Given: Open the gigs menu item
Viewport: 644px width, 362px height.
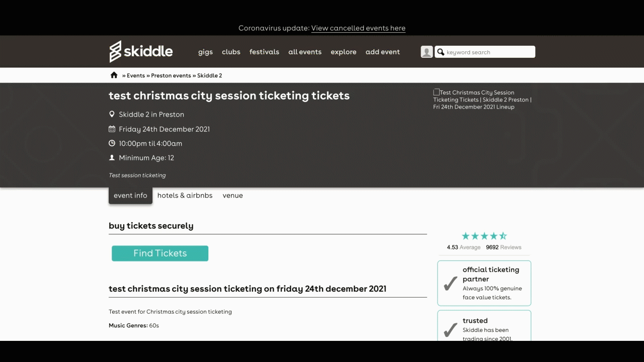Looking at the screenshot, I should pos(205,52).
